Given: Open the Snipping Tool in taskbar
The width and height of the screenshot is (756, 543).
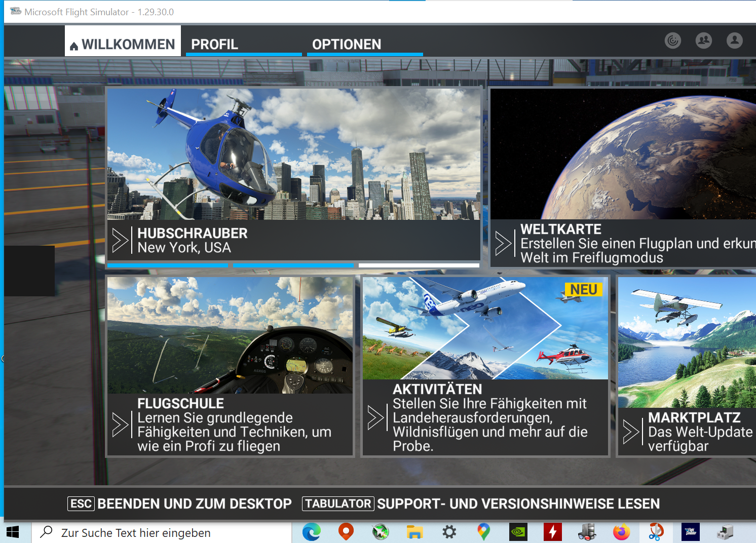Looking at the screenshot, I should [656, 532].
